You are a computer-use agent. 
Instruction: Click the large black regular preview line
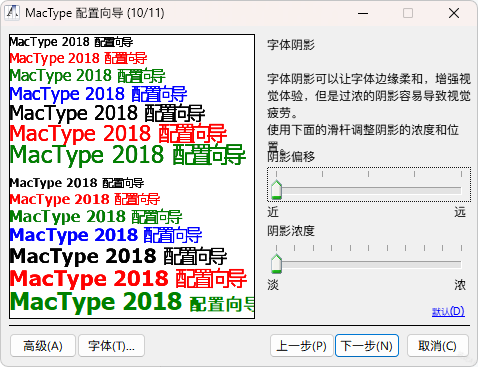pos(107,113)
